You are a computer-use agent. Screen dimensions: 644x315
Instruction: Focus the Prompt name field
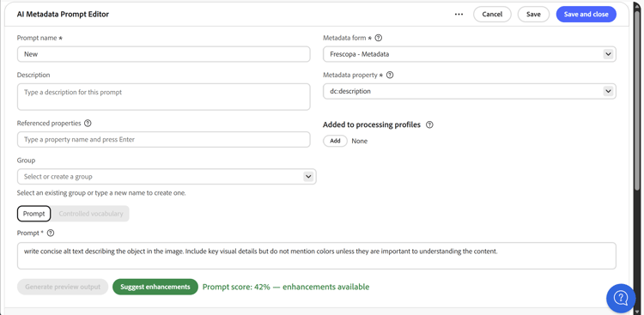(163, 54)
